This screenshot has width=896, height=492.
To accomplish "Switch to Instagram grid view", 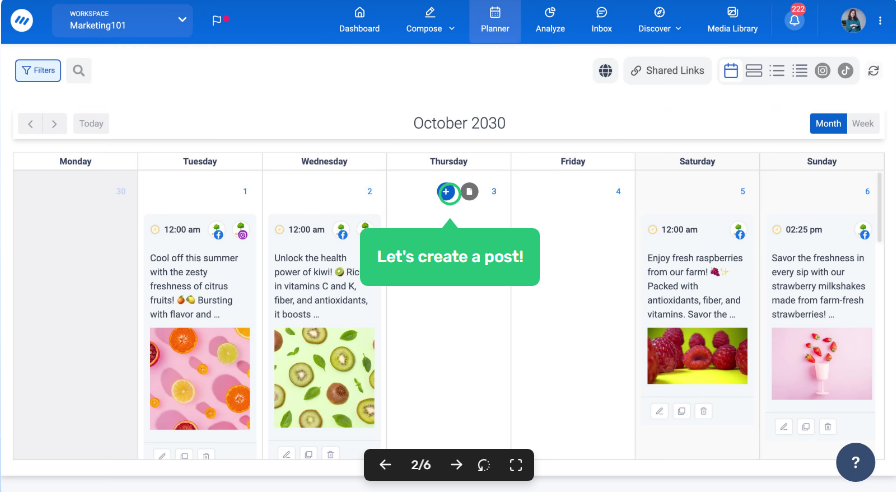I will (822, 70).
